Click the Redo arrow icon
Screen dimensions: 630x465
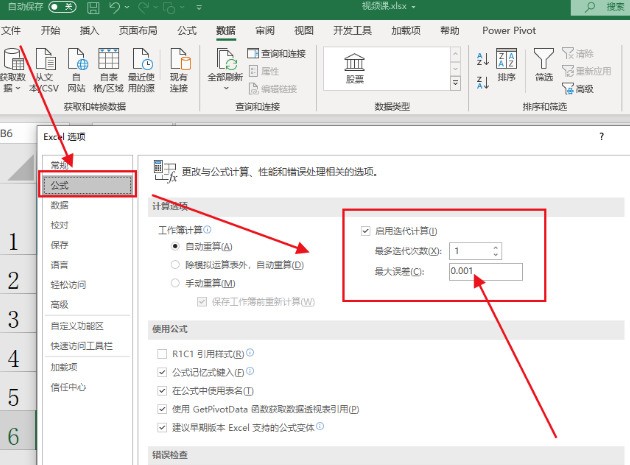click(x=143, y=7)
